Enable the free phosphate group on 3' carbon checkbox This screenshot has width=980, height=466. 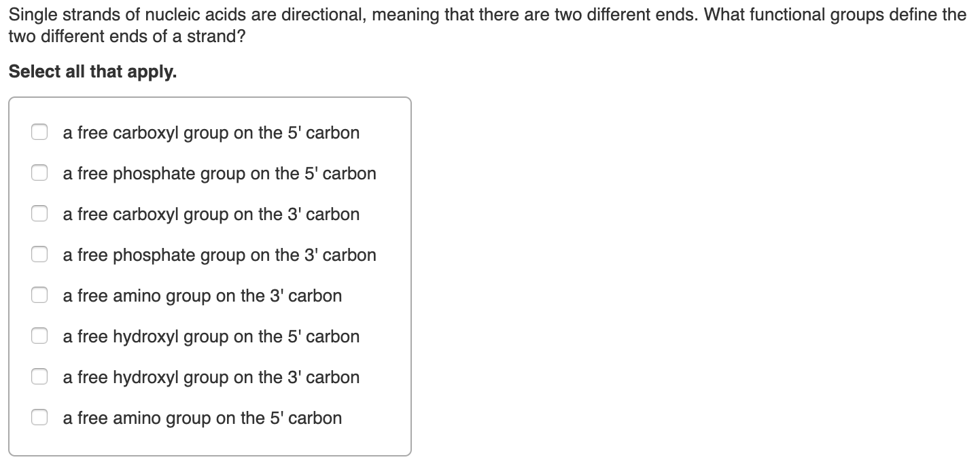click(x=39, y=254)
